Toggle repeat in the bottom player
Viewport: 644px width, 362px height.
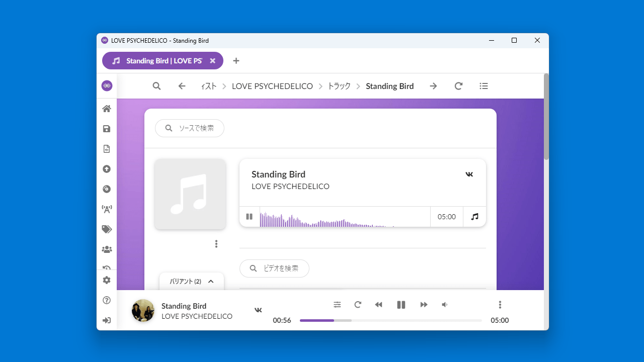(x=358, y=305)
